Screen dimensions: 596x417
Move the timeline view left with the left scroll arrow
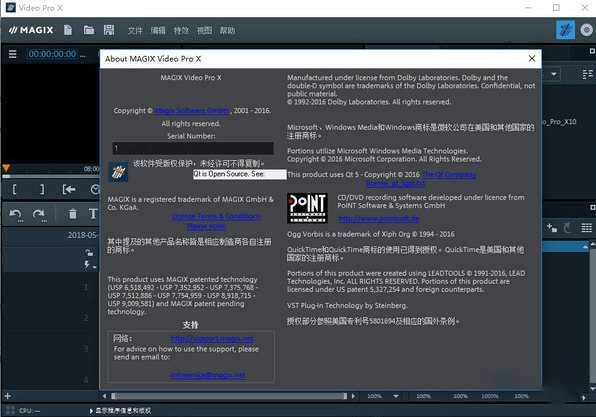pyautogui.click(x=105, y=396)
